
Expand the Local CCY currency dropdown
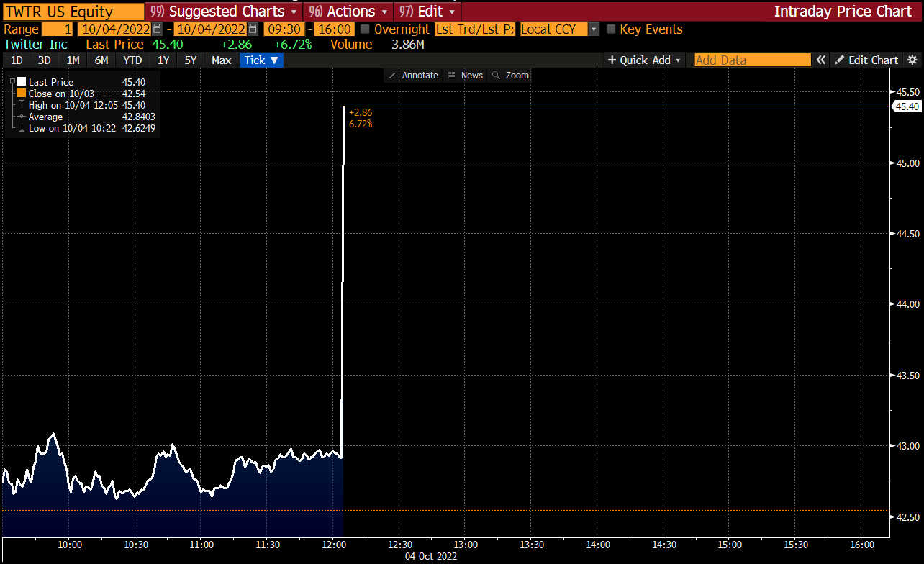pyautogui.click(x=594, y=29)
